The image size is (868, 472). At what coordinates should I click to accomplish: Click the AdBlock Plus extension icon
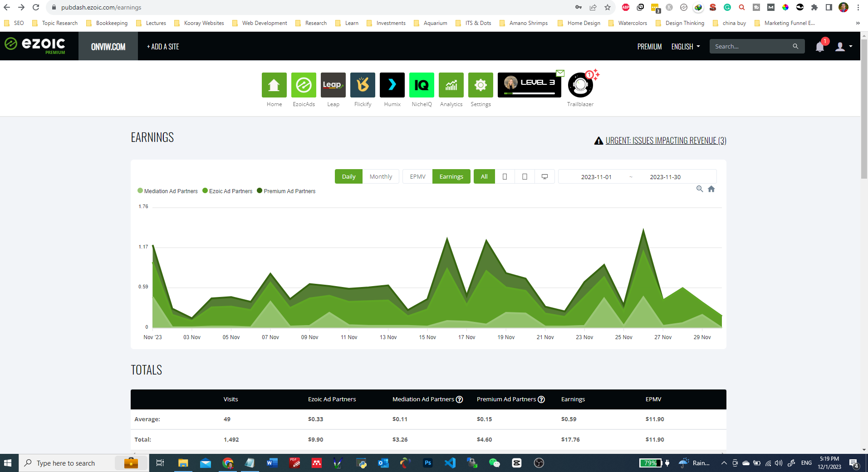(626, 7)
